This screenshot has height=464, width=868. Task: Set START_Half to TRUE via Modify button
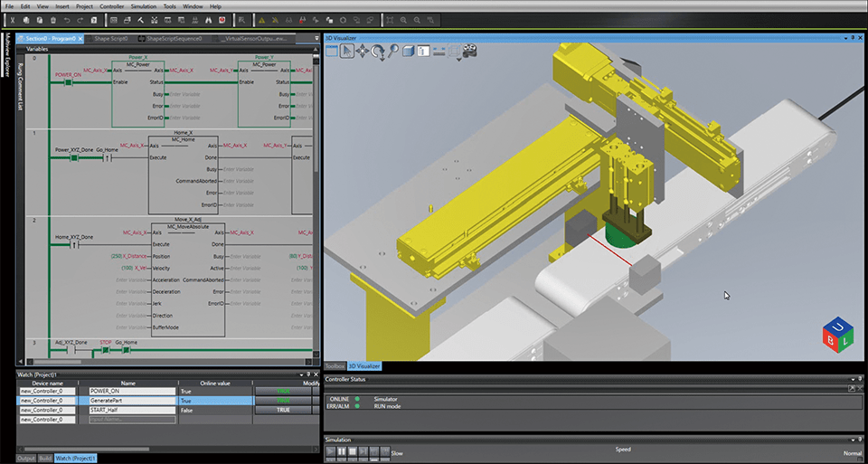pyautogui.click(x=283, y=411)
